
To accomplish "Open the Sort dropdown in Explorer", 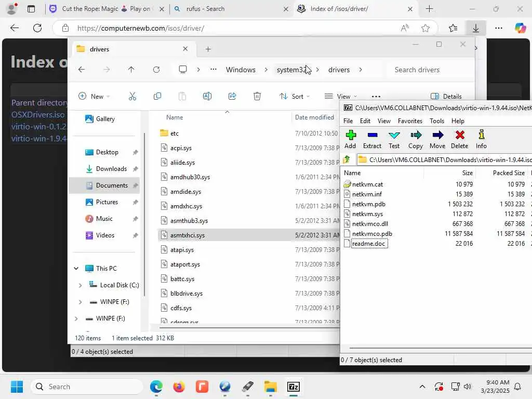I will tap(295, 96).
